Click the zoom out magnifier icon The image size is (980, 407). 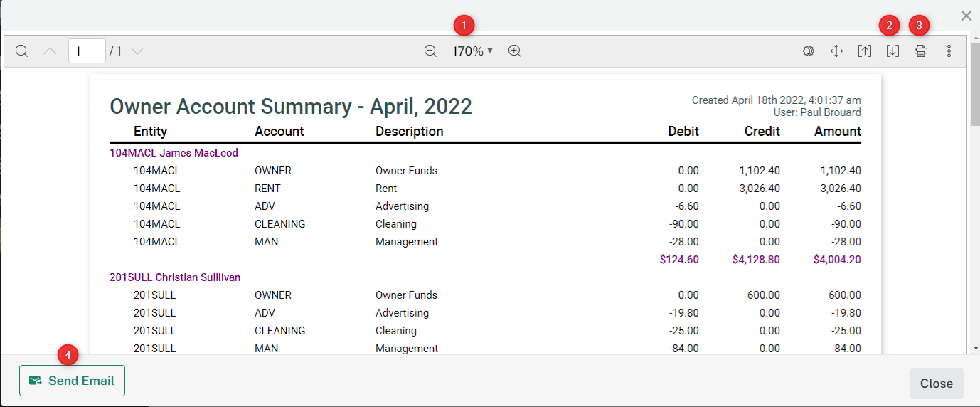point(430,51)
